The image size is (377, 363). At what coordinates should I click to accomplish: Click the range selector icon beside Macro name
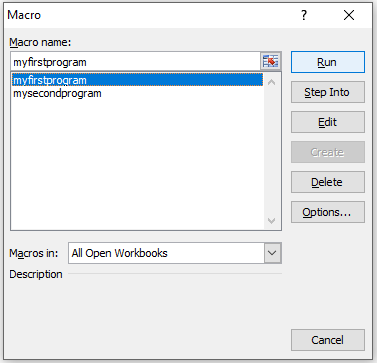click(x=270, y=62)
